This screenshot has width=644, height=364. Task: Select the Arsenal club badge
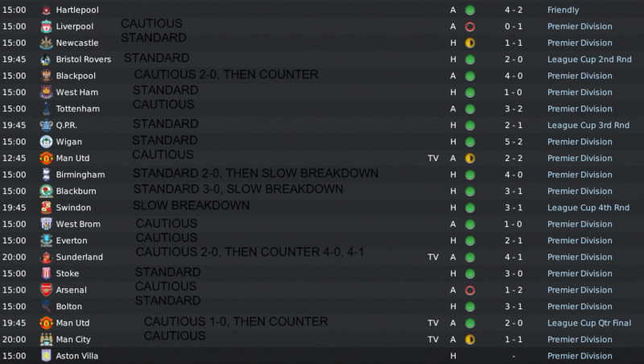(x=46, y=290)
